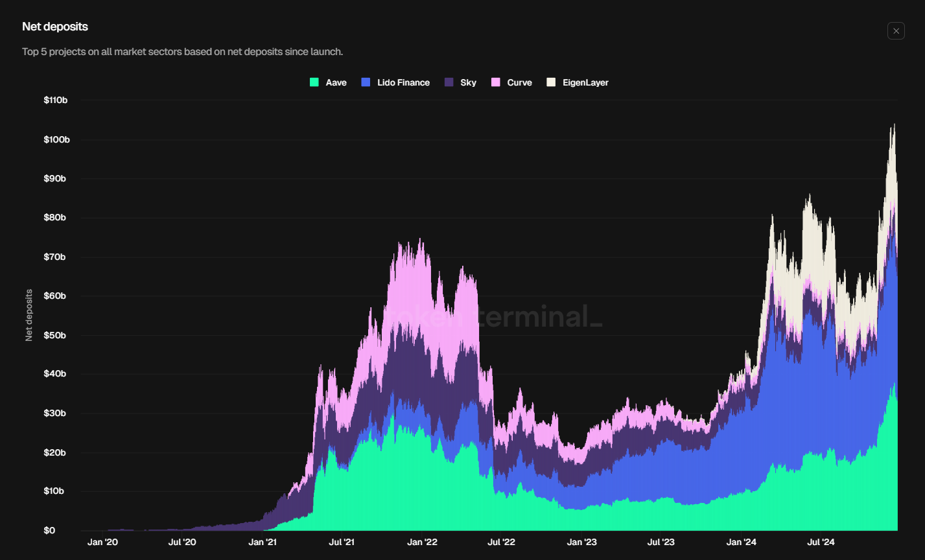Click the Top 5 projects subtitle text
925x560 pixels.
tap(182, 51)
